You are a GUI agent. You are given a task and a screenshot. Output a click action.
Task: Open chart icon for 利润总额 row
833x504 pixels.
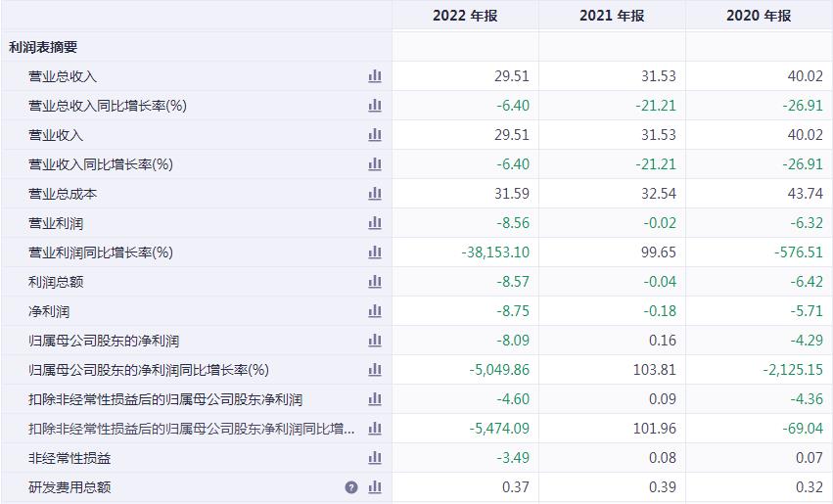click(375, 282)
